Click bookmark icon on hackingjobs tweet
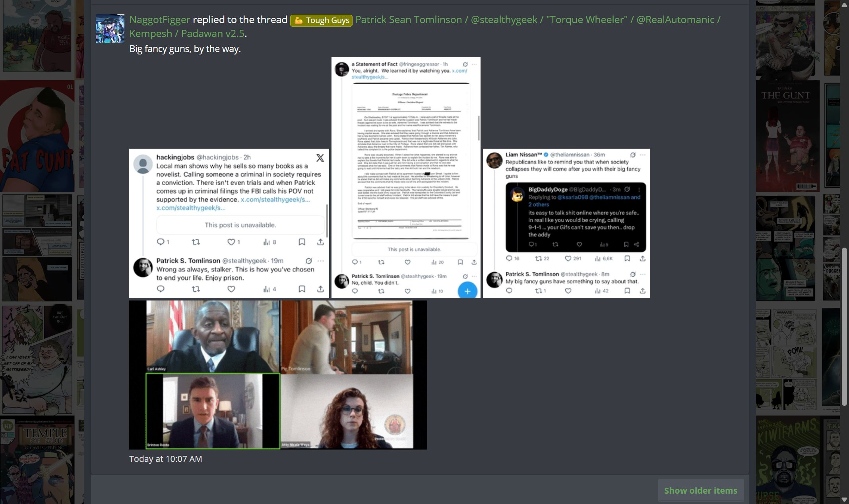 pyautogui.click(x=302, y=242)
